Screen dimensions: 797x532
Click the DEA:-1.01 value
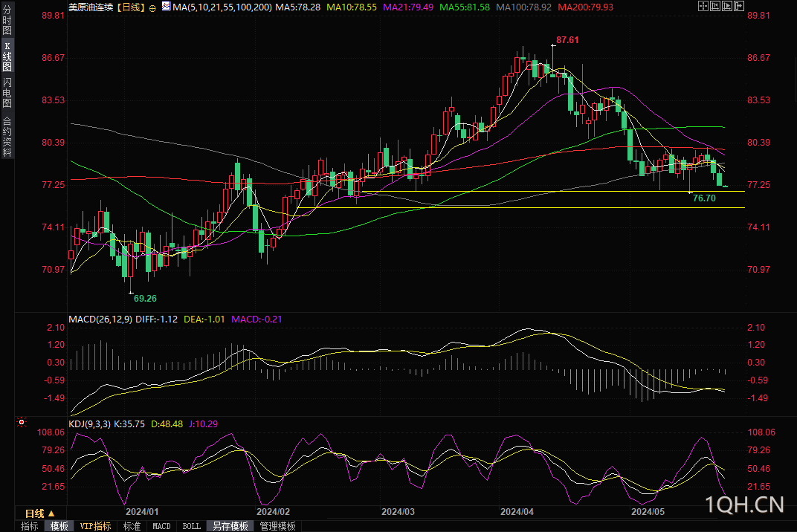(x=204, y=319)
